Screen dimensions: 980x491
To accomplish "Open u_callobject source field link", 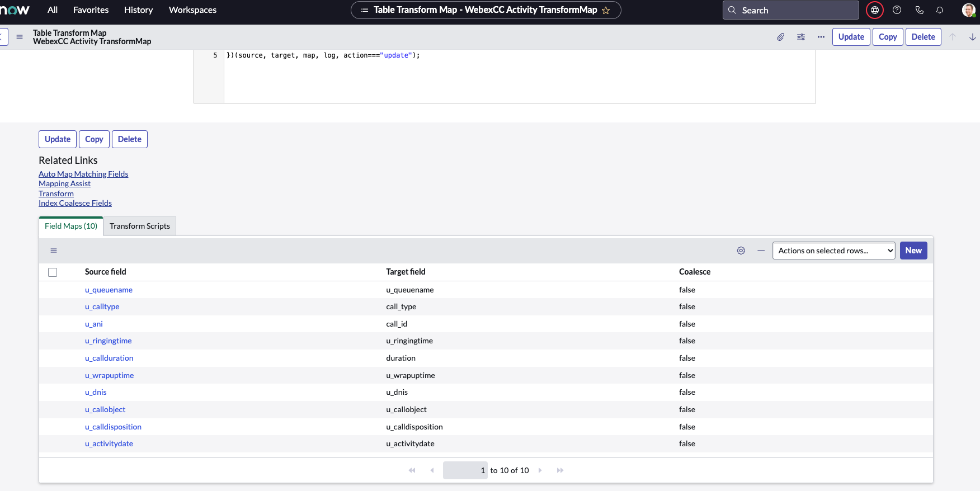I will point(105,409).
